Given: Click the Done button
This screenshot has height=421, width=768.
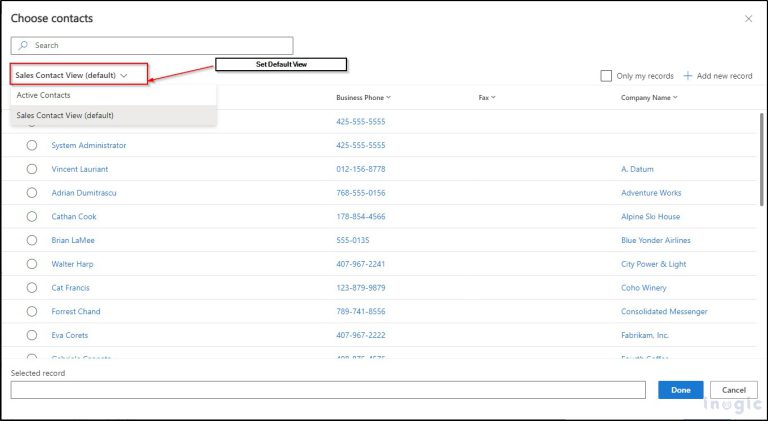Looking at the screenshot, I should pyautogui.click(x=681, y=390).
